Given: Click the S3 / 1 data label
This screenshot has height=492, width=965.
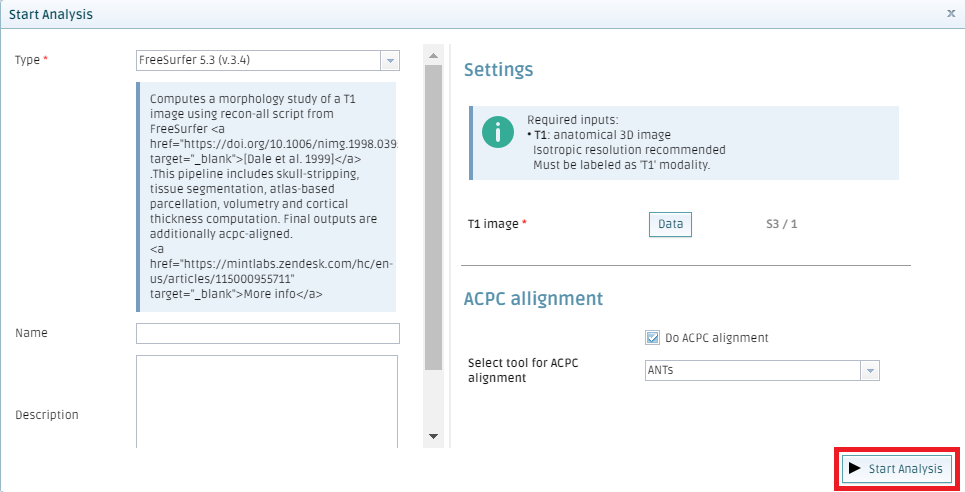Looking at the screenshot, I should (782, 224).
